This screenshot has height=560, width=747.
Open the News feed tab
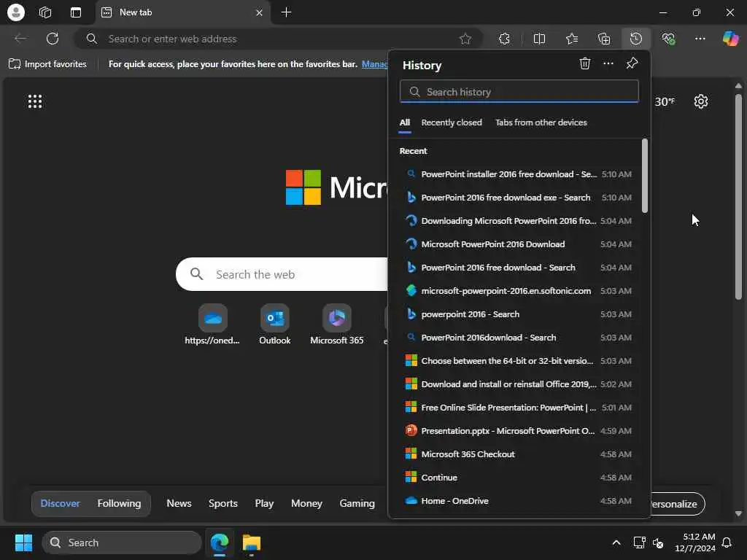click(179, 503)
